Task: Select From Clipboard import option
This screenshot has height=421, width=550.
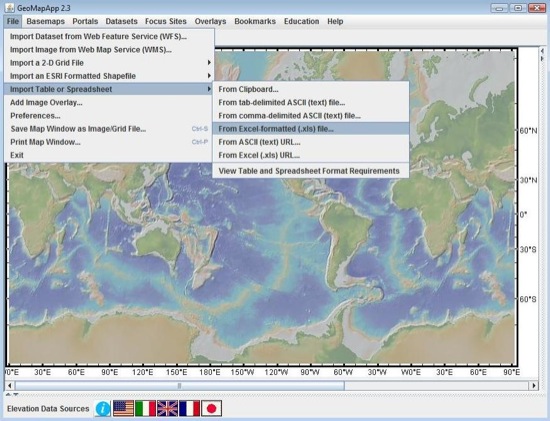Action: (x=310, y=89)
